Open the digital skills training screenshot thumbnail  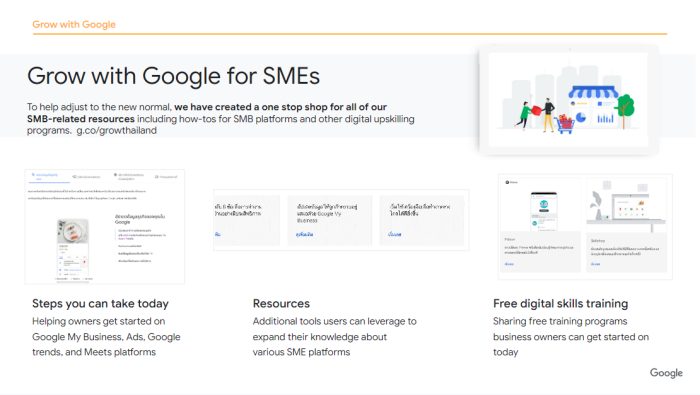[585, 227]
